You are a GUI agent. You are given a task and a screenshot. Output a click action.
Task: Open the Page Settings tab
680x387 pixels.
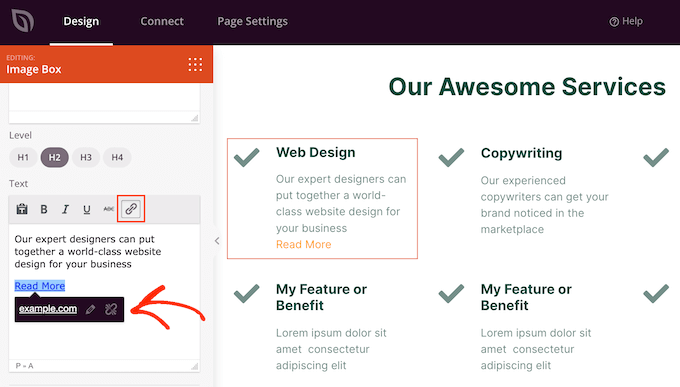click(x=252, y=21)
